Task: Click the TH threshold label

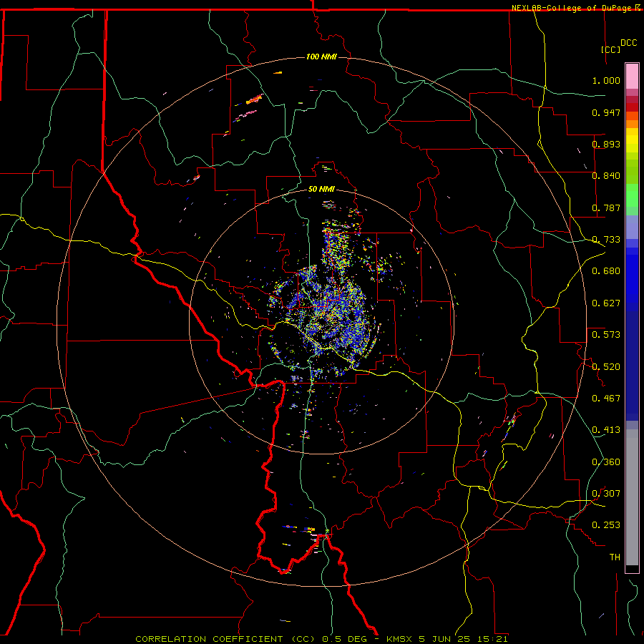Action: click(615, 557)
